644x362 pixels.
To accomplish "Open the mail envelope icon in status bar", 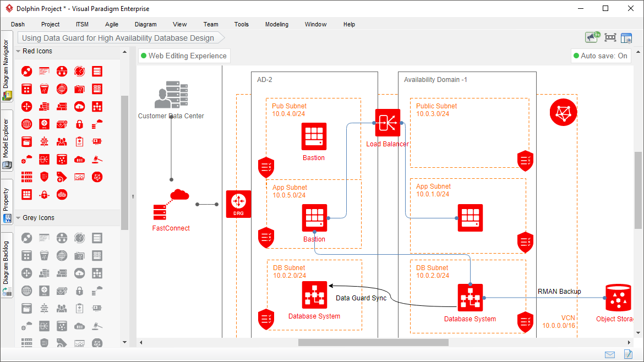I will (610, 355).
